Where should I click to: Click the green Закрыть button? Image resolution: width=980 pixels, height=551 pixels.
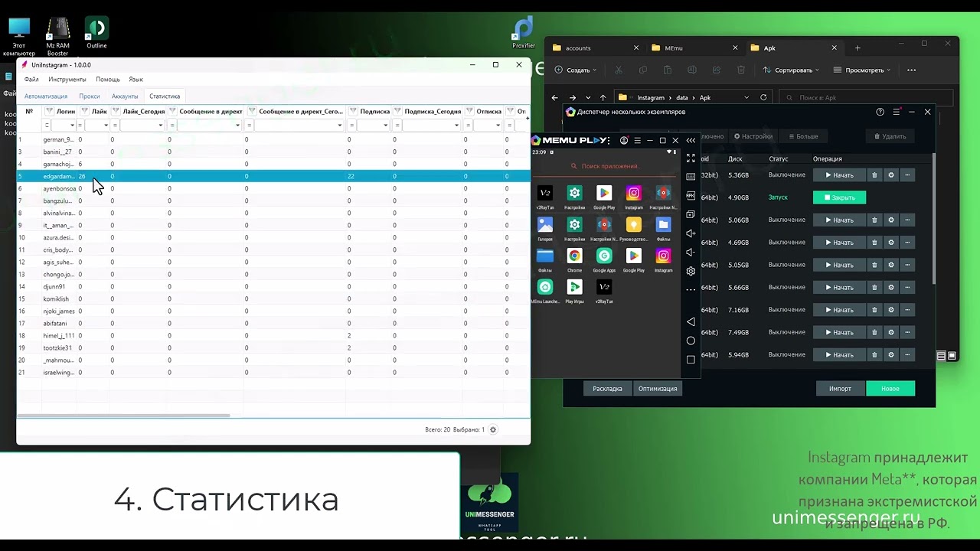tap(839, 197)
